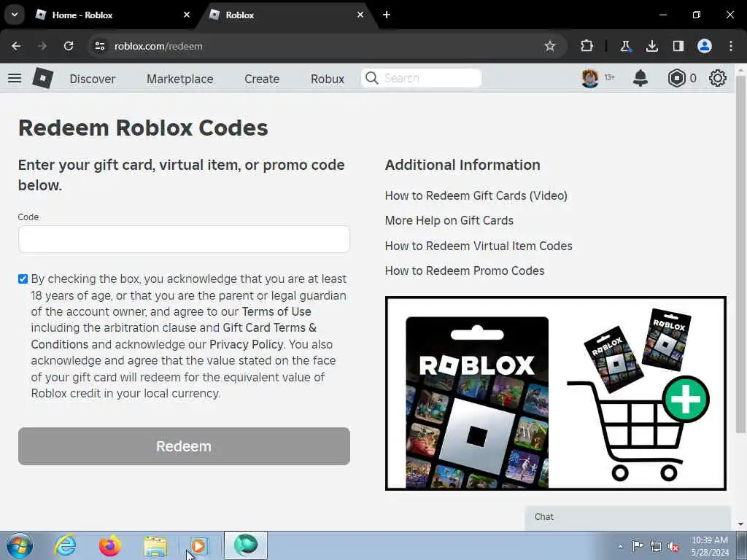Click the Redeem button
747x560 pixels.
[184, 446]
